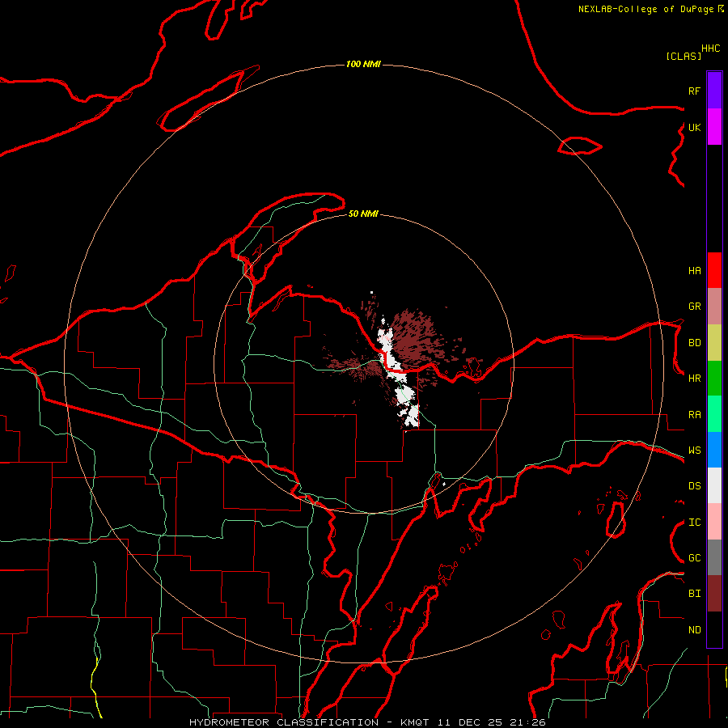Click the IC legend label
This screenshot has width=728, height=728.
click(x=694, y=522)
